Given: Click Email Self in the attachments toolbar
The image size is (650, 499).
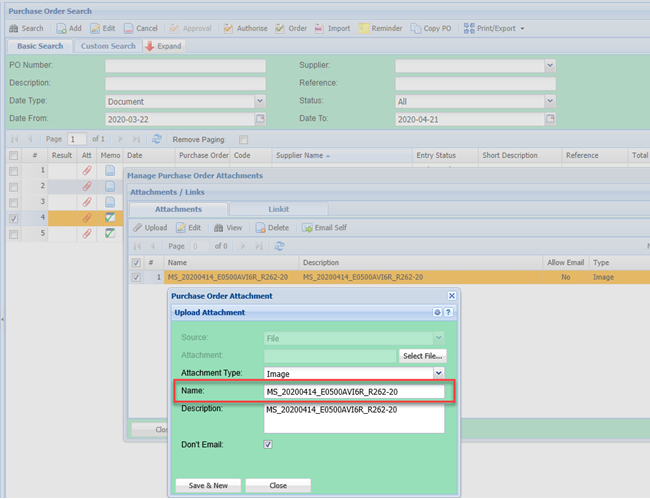Looking at the screenshot, I should tap(323, 228).
